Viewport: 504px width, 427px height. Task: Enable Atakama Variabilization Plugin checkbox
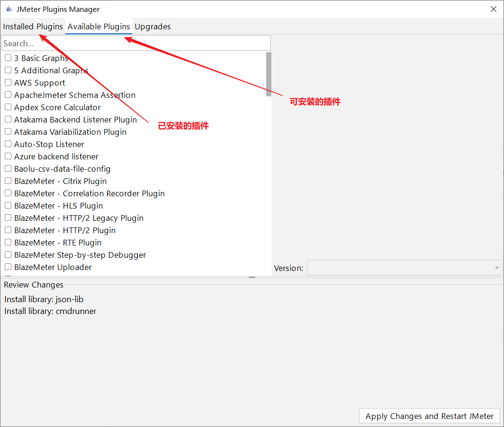(8, 131)
